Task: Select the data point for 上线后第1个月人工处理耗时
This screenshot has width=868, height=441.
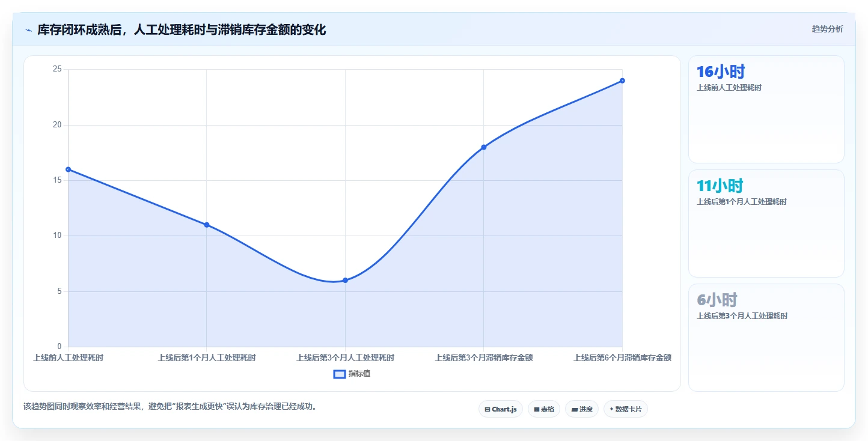Action: point(207,225)
